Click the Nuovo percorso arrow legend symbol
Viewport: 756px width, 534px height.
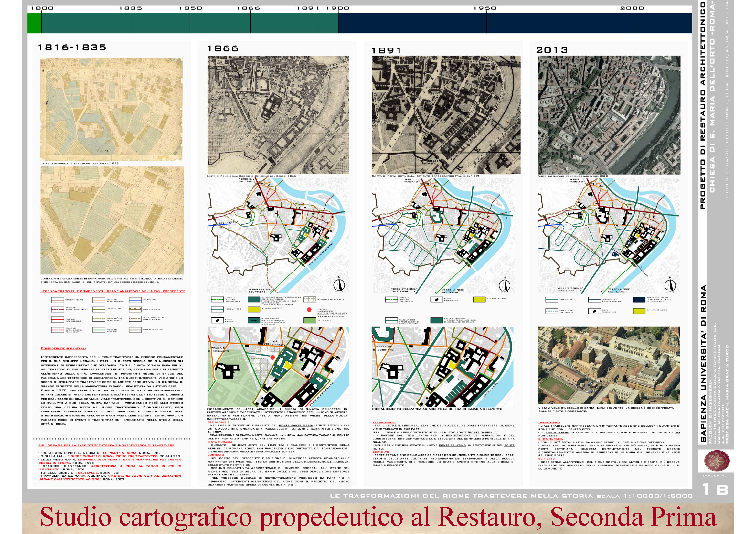point(254,320)
